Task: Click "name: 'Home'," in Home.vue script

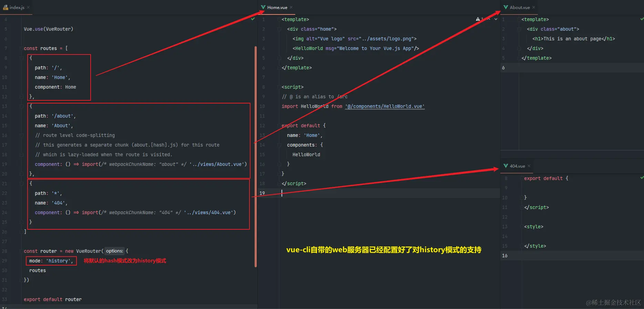Action: 305,135
